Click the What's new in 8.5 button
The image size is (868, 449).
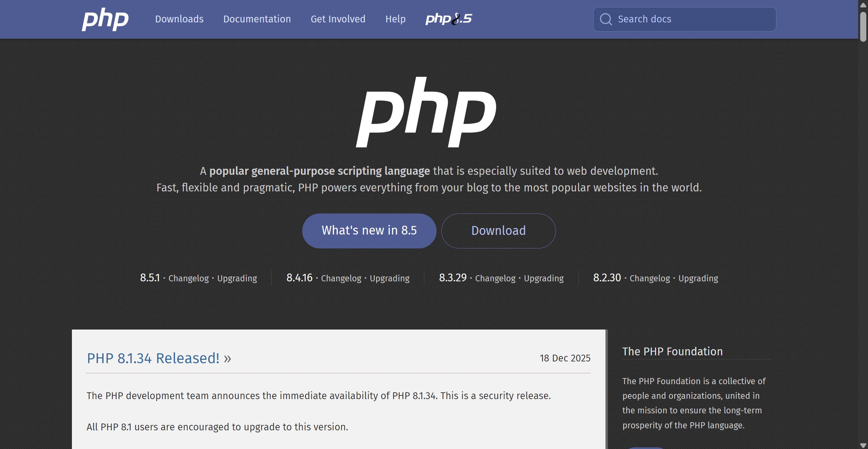coord(369,230)
